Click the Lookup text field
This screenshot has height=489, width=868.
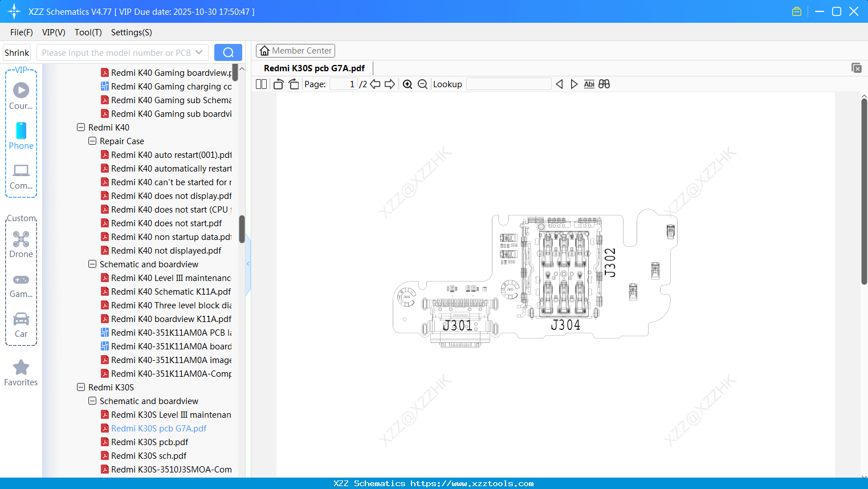509,84
